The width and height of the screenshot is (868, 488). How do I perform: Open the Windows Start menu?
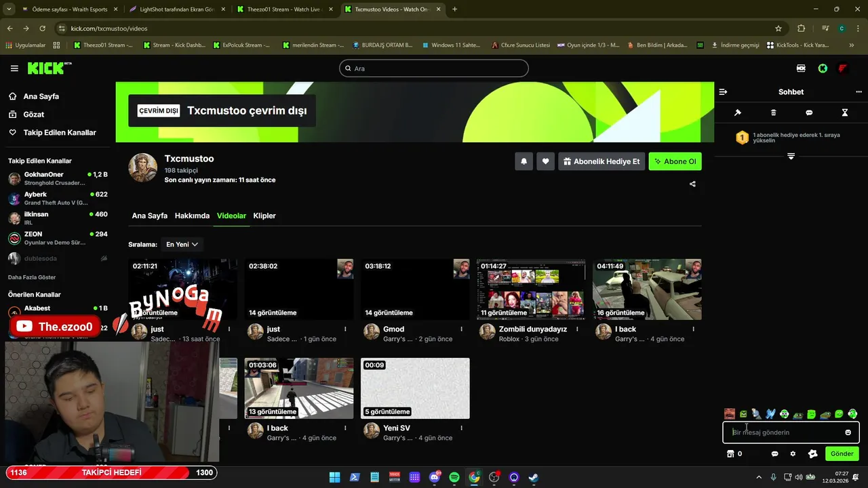(x=335, y=477)
